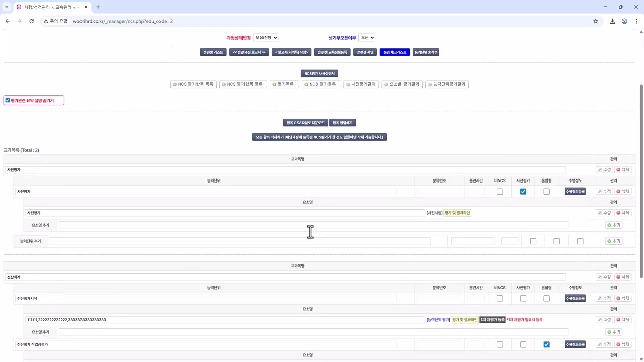Click 삭제 icon button in 전산회계시작 row
The width and height of the screenshot is (644, 362).
pyautogui.click(x=623, y=298)
